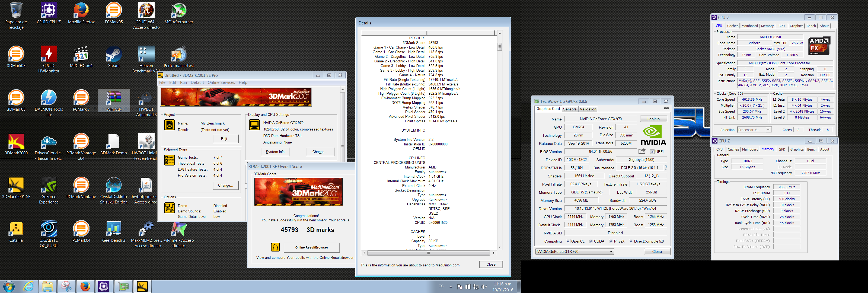Viewport: 868px width, 293px height.
Task: Click Change button under Selected Tests
Action: coord(226,185)
